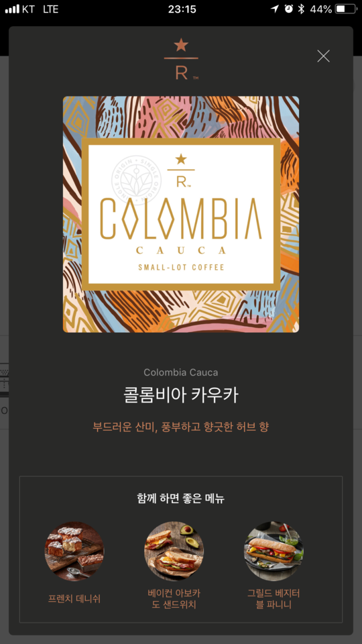The height and width of the screenshot is (644, 362).
Task: Tap the Colombia Cauca English subtitle
Action: (x=181, y=372)
